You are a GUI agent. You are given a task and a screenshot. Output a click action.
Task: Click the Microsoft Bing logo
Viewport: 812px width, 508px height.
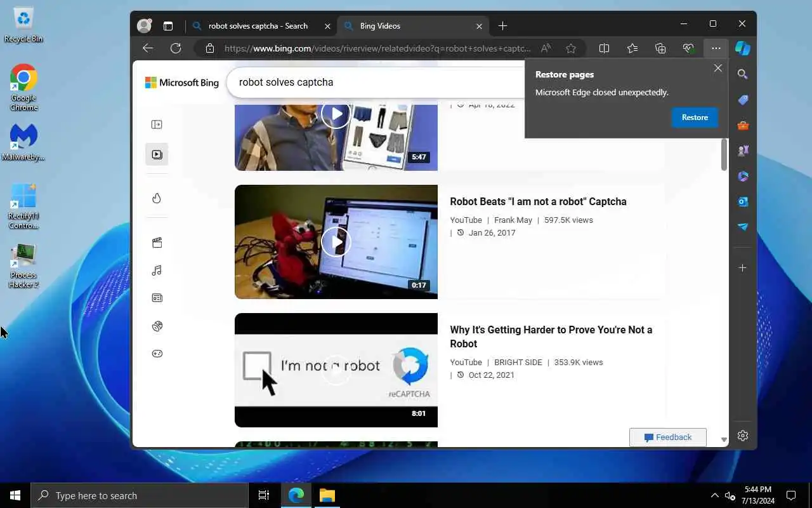182,83
